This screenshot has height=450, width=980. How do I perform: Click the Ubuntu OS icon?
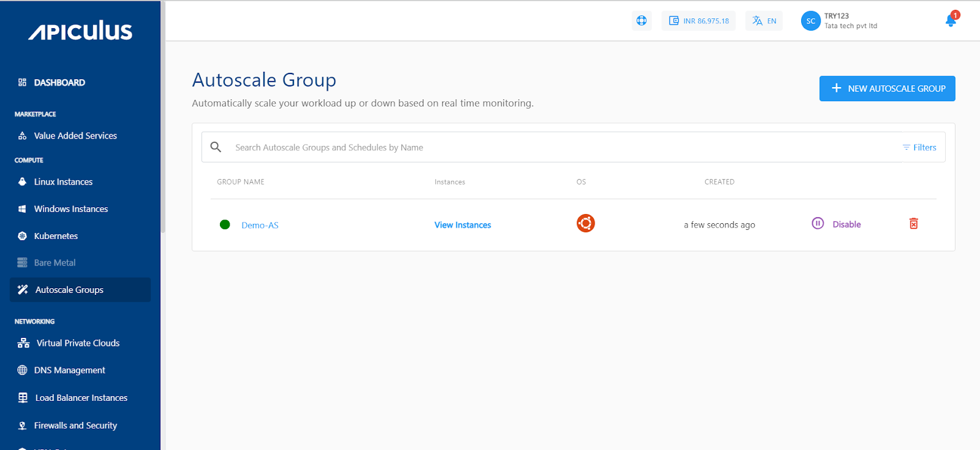coord(586,223)
